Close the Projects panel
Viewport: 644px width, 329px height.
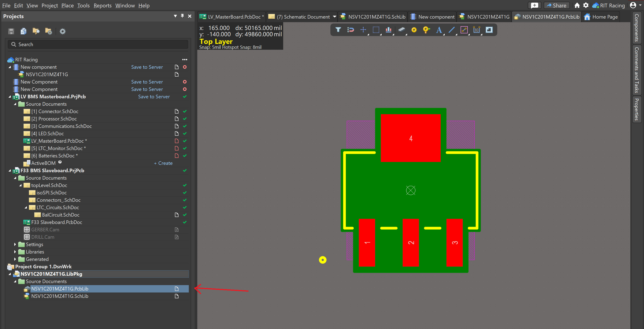click(190, 16)
